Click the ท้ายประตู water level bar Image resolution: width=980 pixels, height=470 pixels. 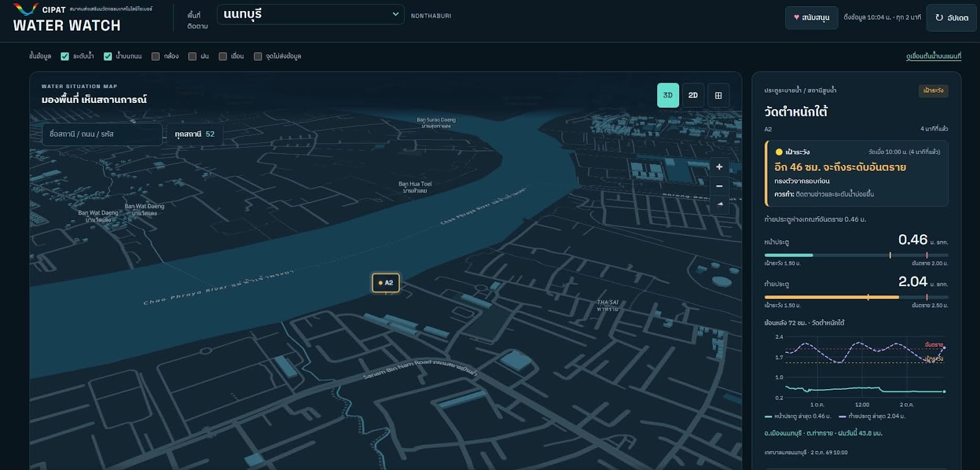click(856, 297)
